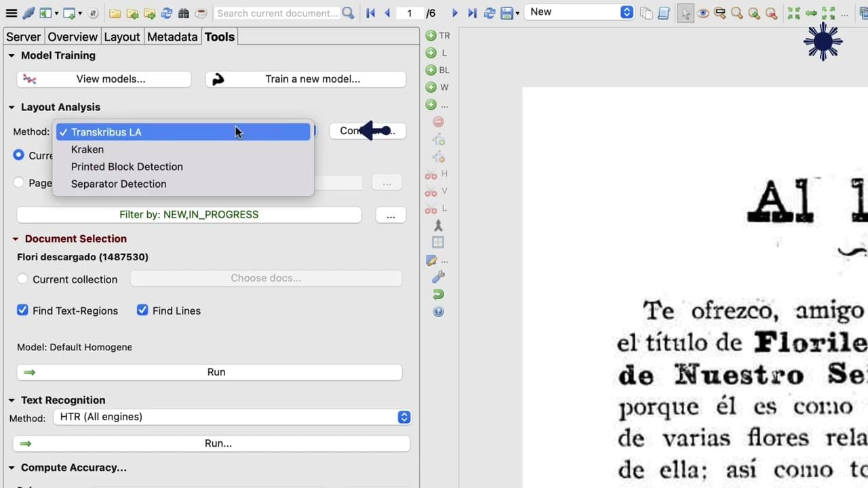Collapse the Text Recognition section
868x488 pixels.
12,400
